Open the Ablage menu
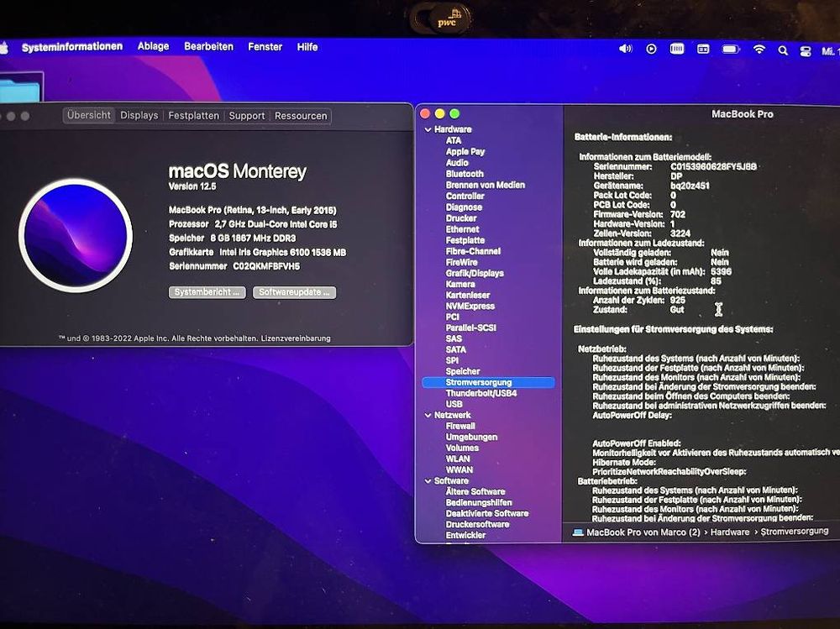The width and height of the screenshot is (840, 629). (153, 47)
